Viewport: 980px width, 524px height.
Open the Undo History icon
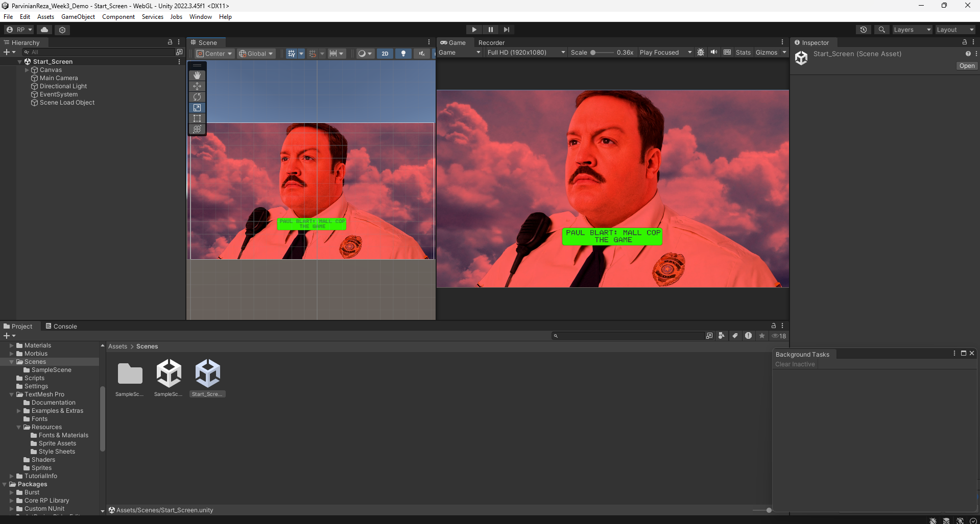(x=864, y=30)
